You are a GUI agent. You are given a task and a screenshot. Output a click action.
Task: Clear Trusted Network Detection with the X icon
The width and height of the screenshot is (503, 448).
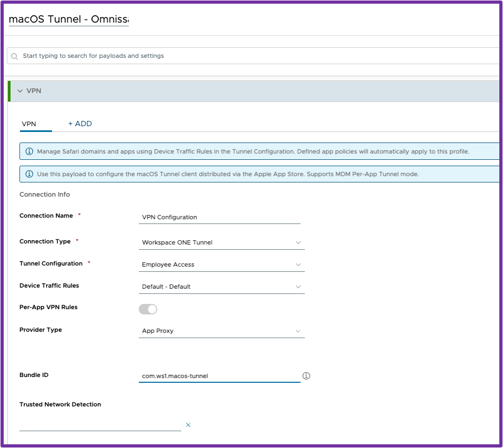[188, 425]
